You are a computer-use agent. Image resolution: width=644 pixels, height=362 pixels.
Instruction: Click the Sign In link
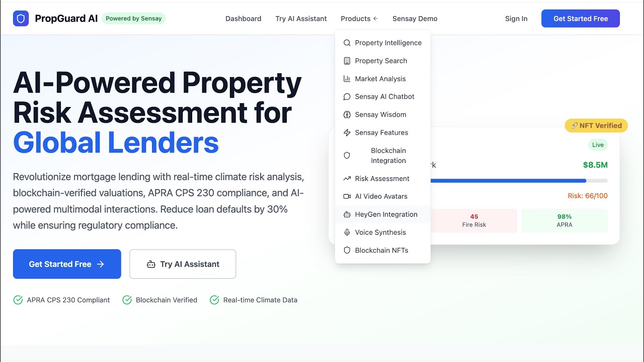click(x=516, y=19)
